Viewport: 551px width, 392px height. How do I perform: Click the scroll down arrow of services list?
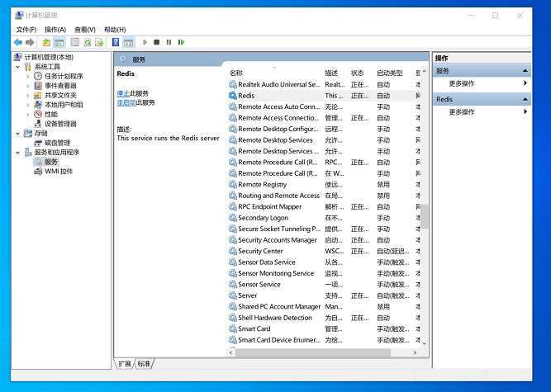pyautogui.click(x=425, y=343)
